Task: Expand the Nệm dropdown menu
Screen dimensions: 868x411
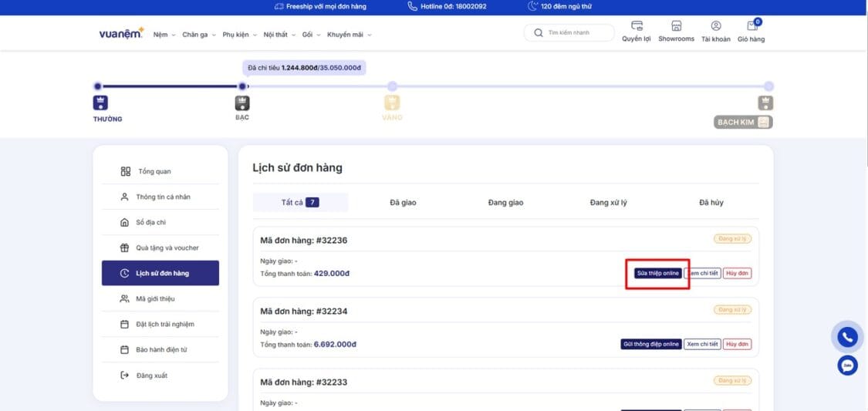Action: (164, 35)
